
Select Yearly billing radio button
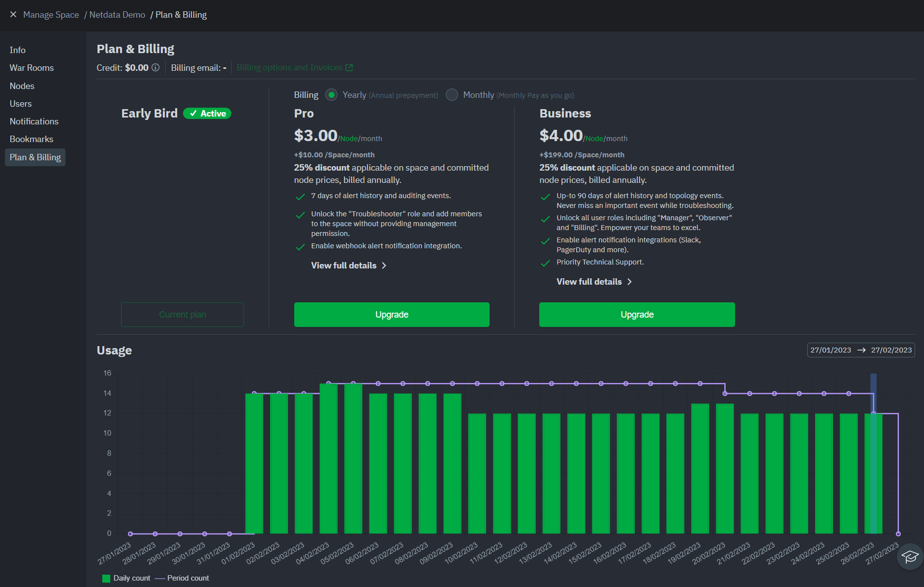click(332, 95)
